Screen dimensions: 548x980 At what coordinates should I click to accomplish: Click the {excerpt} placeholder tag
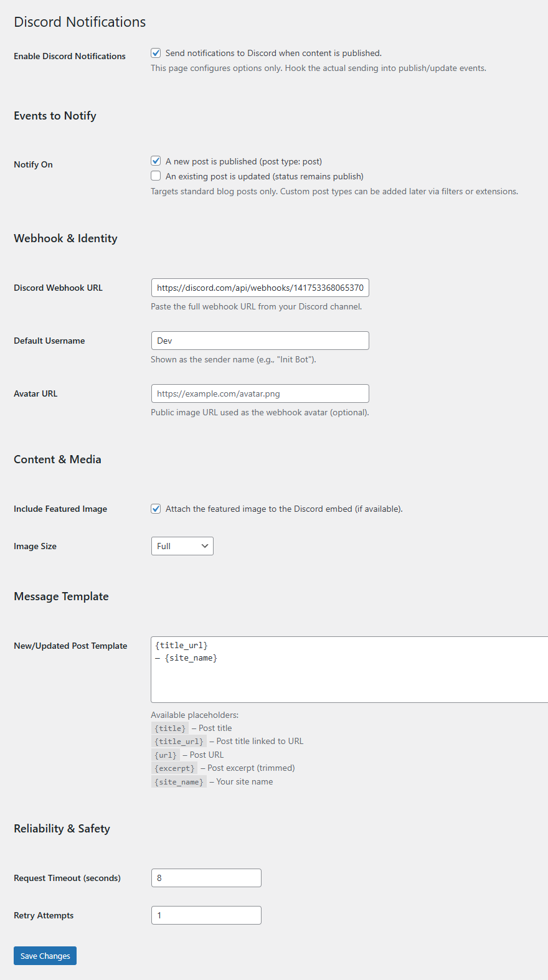tap(174, 768)
